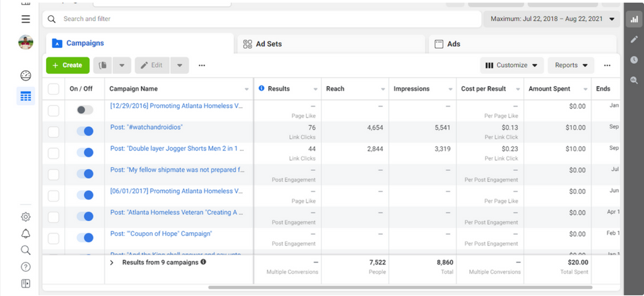This screenshot has width=644, height=296.
Task: Check the Double layer Jogger Shorts row checkbox
Action: (53, 153)
